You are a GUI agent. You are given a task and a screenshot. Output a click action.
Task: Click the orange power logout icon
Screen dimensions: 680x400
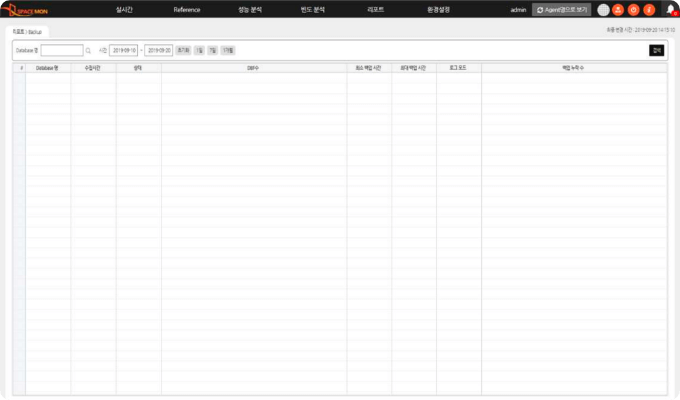(633, 10)
